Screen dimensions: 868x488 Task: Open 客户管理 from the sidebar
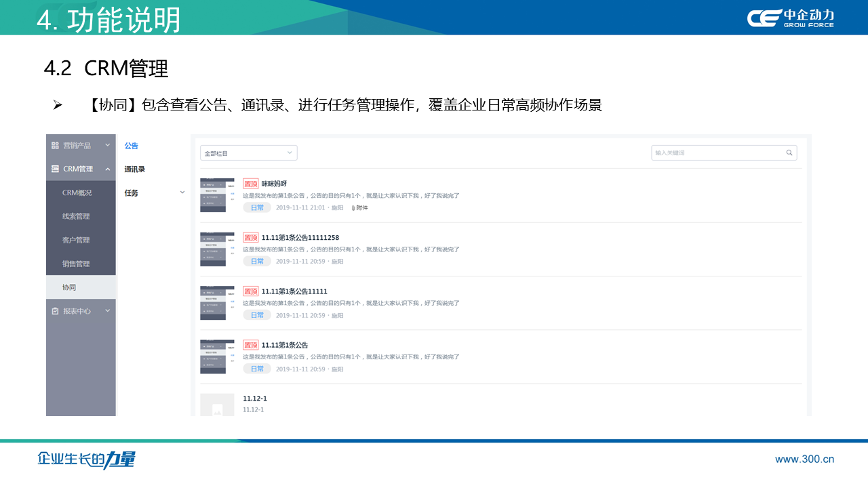click(x=76, y=240)
